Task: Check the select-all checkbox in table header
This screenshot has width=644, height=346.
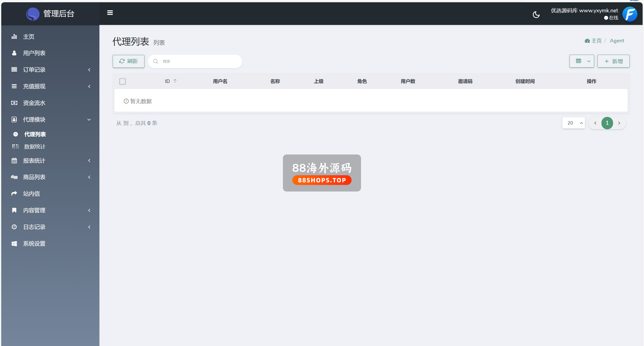Action: [x=123, y=81]
